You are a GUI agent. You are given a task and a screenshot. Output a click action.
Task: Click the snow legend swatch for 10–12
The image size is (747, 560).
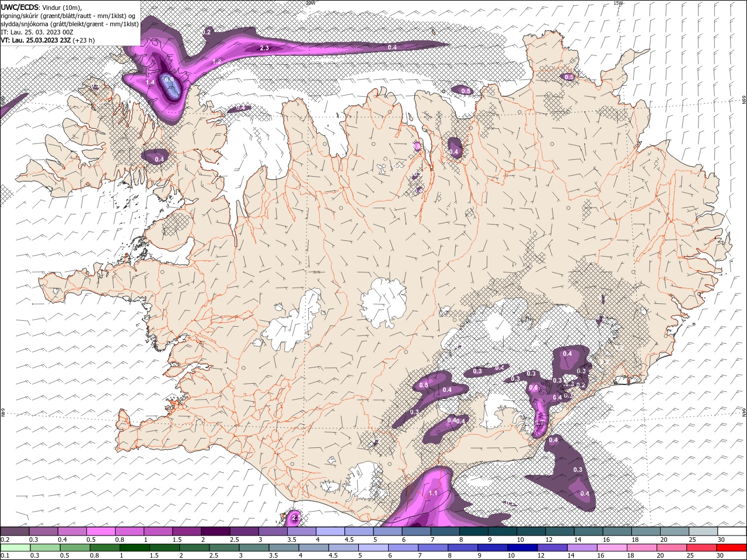(531, 531)
